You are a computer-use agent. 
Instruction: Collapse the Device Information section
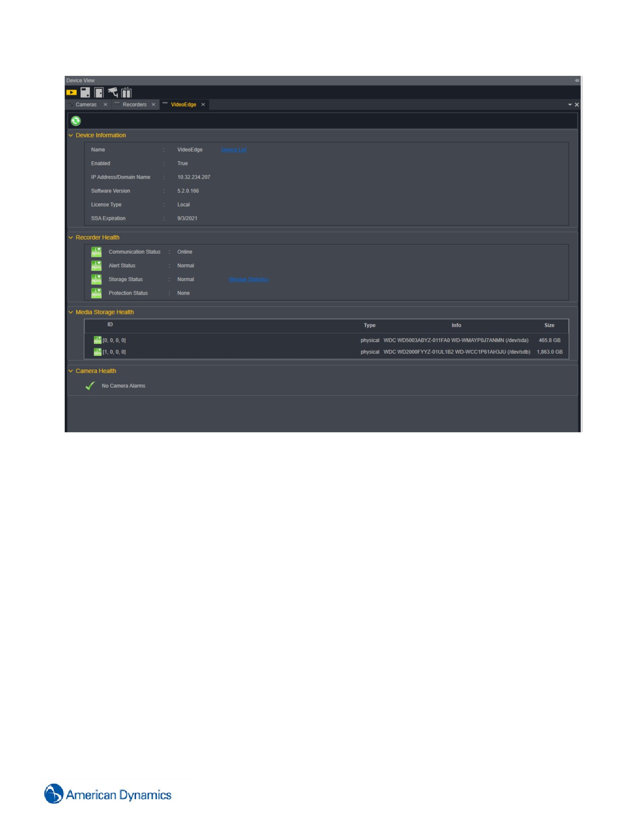point(71,135)
